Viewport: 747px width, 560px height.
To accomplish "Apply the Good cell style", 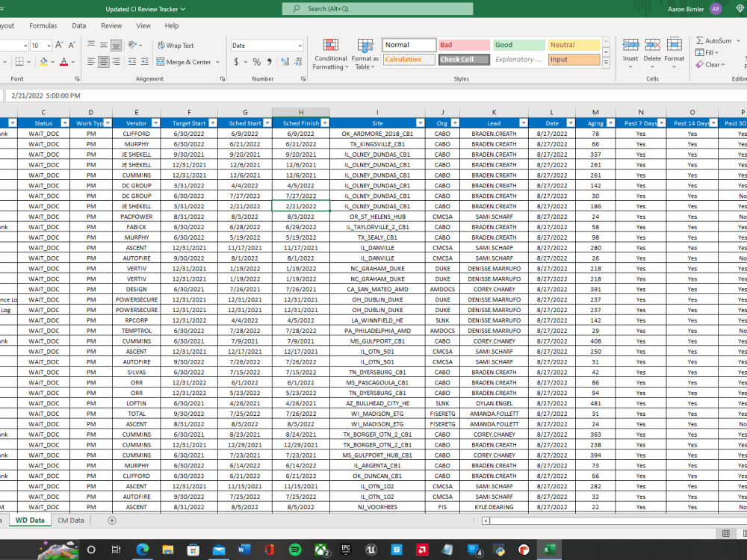I will point(518,45).
